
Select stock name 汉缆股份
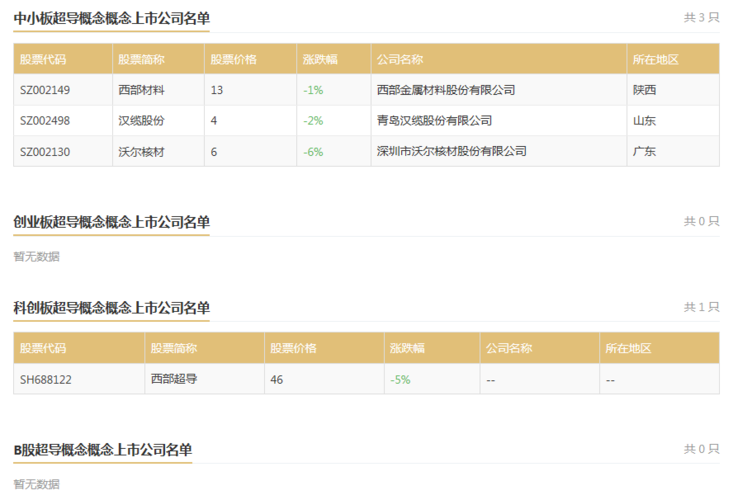pyautogui.click(x=141, y=121)
